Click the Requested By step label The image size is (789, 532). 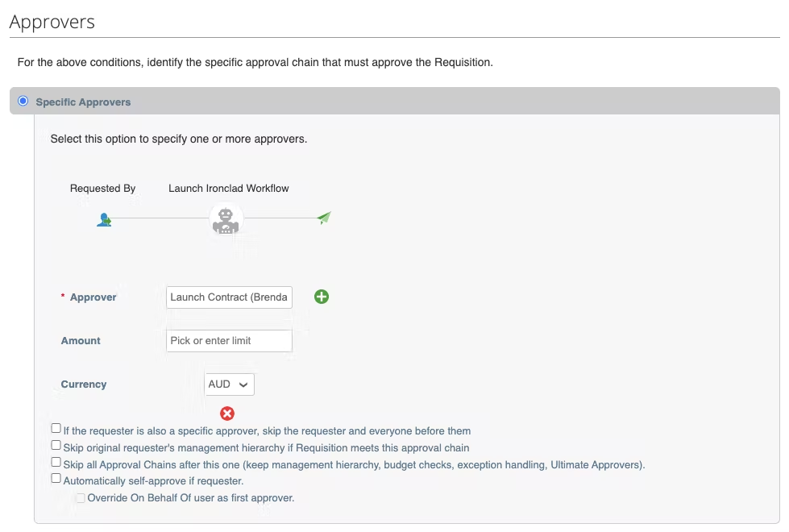click(102, 189)
